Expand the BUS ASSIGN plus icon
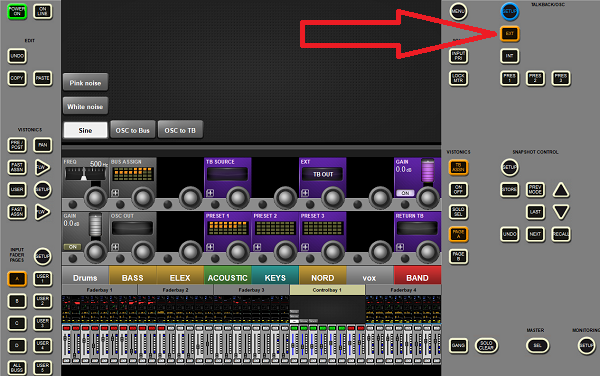This screenshot has height=376, width=600. (115, 193)
